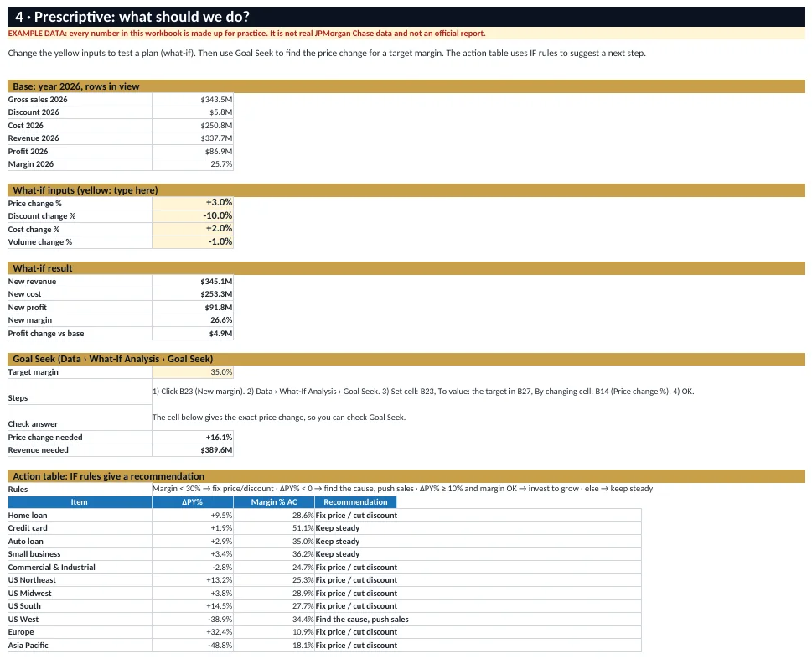Click Profit change vs base value $4.9M
Screen dimensions: 812x659
(193, 333)
